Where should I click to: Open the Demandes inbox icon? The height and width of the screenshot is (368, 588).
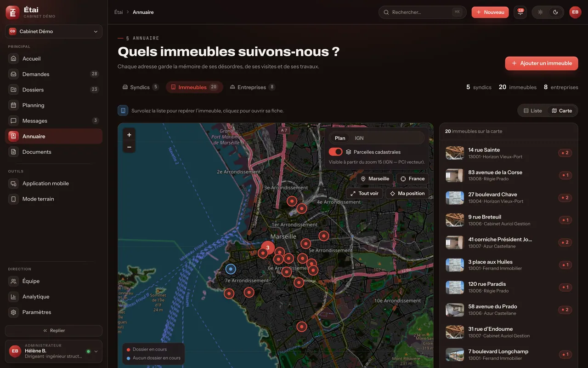tap(14, 74)
